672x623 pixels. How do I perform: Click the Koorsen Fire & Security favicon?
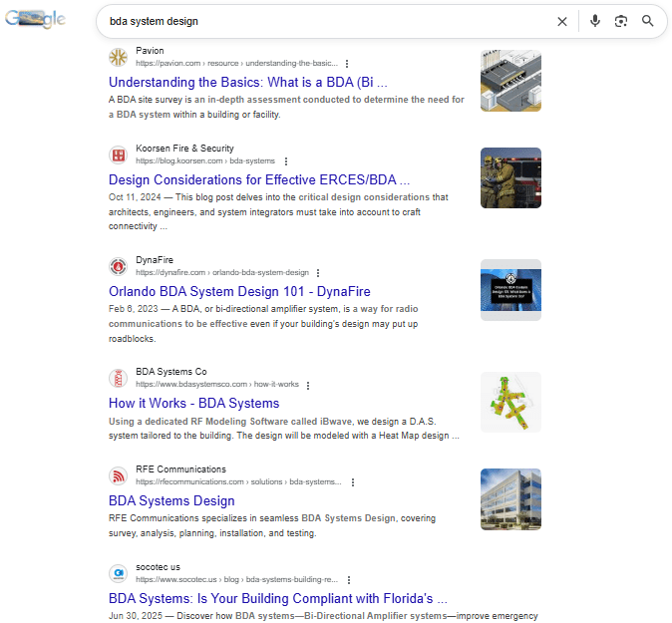pos(119,155)
